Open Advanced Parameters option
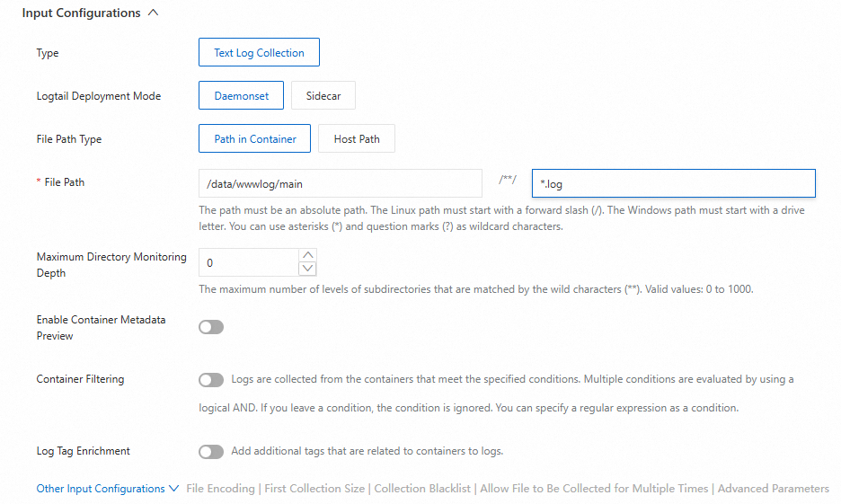Screen dimensions: 841x504 click(773, 489)
